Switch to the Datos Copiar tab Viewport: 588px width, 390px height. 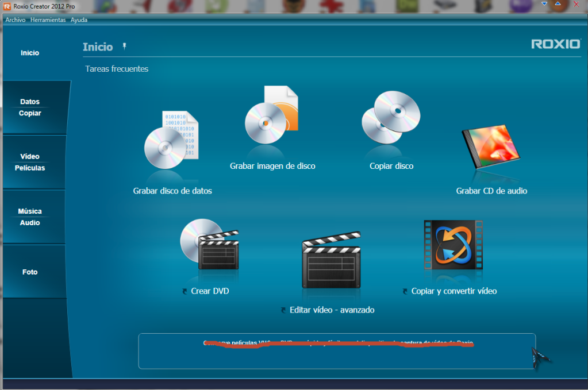36,107
